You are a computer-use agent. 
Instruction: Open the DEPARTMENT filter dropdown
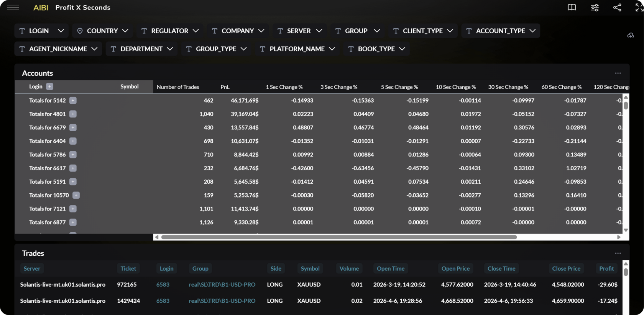tap(141, 49)
